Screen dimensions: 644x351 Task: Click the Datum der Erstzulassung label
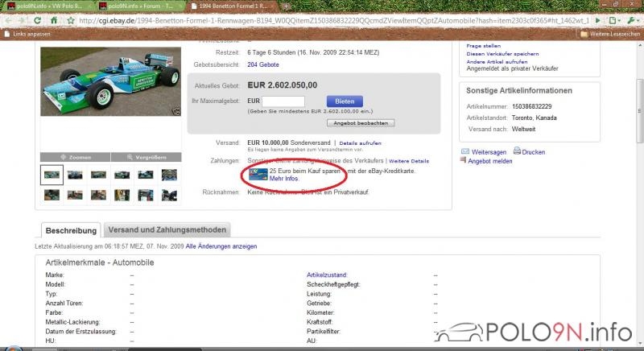pyautogui.click(x=81, y=332)
